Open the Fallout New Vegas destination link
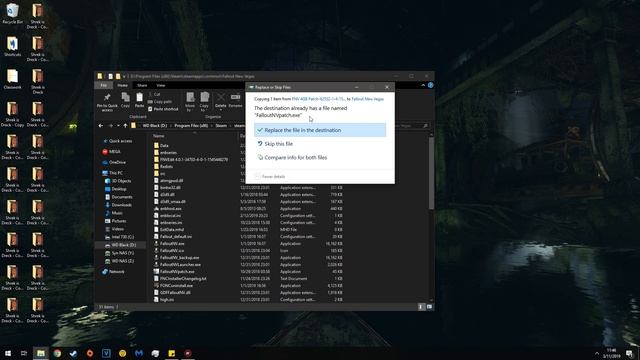 (367, 99)
